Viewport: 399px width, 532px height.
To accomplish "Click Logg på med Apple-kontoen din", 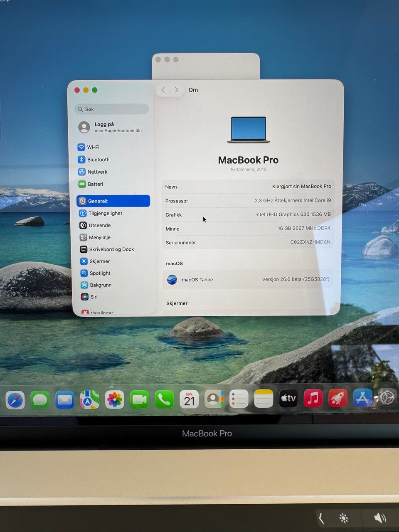I will tap(110, 127).
